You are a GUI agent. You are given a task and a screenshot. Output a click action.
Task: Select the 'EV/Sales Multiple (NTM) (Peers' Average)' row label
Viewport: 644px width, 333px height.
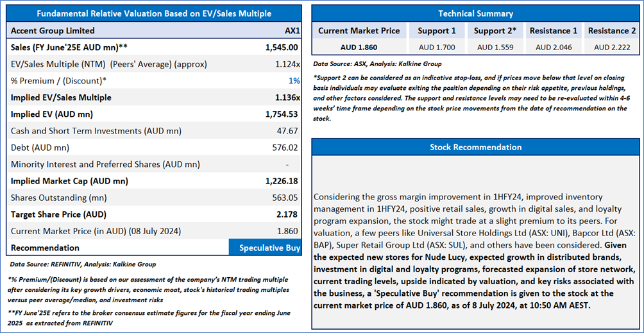click(109, 64)
